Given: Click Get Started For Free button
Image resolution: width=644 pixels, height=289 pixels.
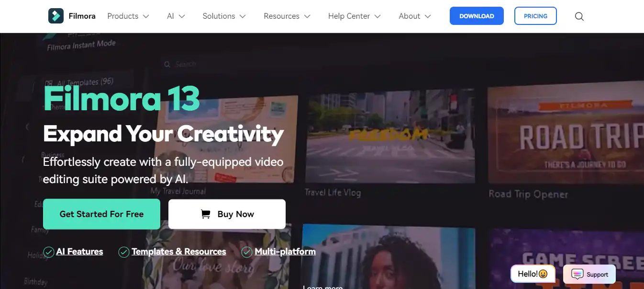Looking at the screenshot, I should (101, 214).
